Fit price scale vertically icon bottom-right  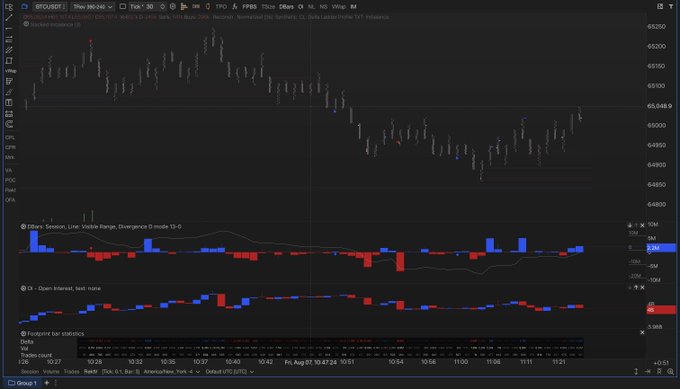click(636, 371)
